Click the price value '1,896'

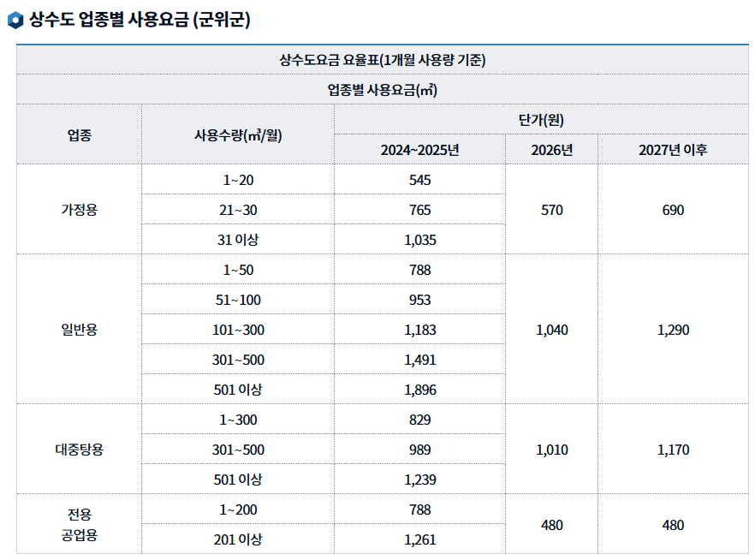coord(419,390)
